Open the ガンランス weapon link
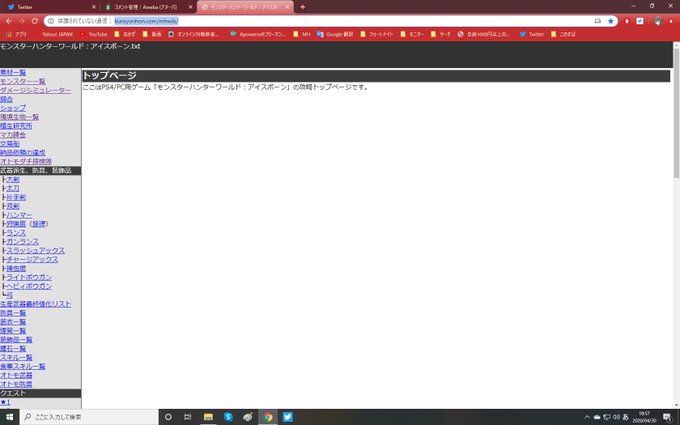The image size is (680, 425). click(23, 242)
